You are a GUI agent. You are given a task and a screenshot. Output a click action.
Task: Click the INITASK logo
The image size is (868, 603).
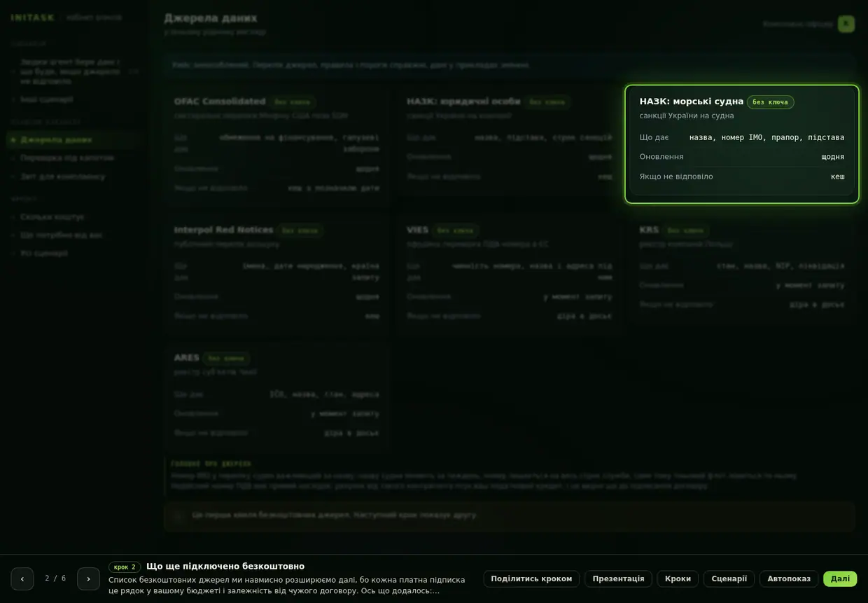coord(32,18)
